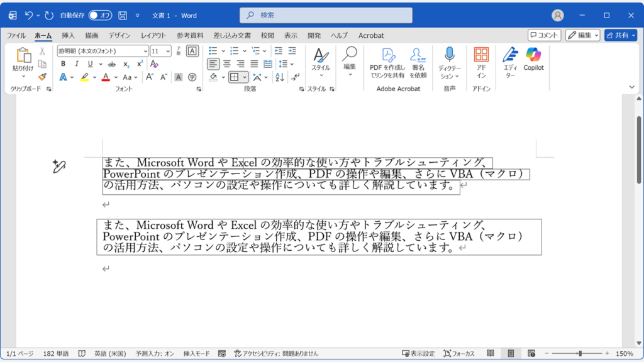The width and height of the screenshot is (644, 362).
Task: Open the font name dropdown
Action: (146, 51)
